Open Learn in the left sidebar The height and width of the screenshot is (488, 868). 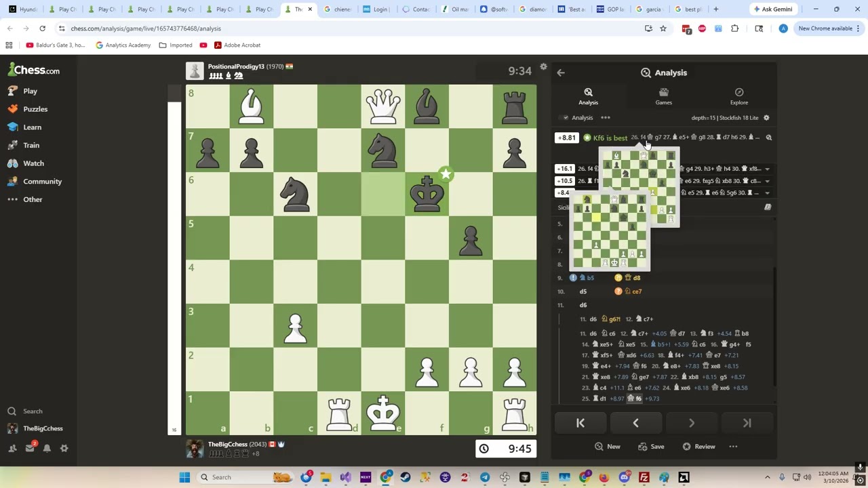coord(25,127)
